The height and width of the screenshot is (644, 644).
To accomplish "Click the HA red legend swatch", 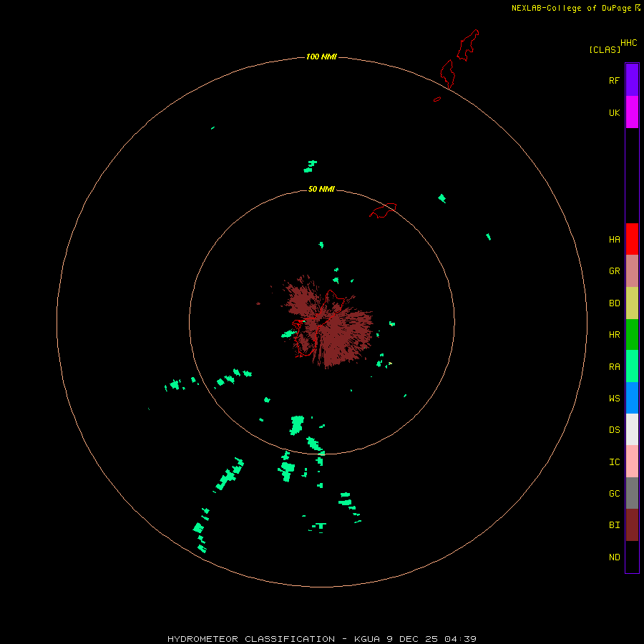I will [632, 239].
